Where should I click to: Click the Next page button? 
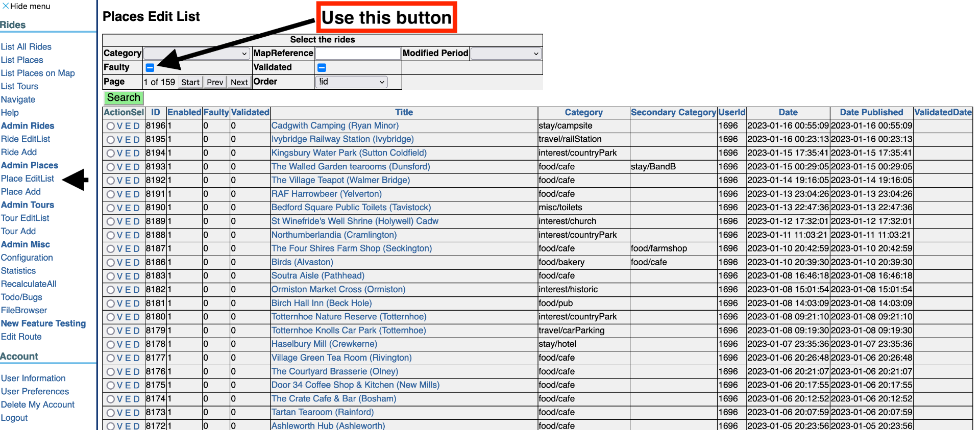tap(239, 82)
